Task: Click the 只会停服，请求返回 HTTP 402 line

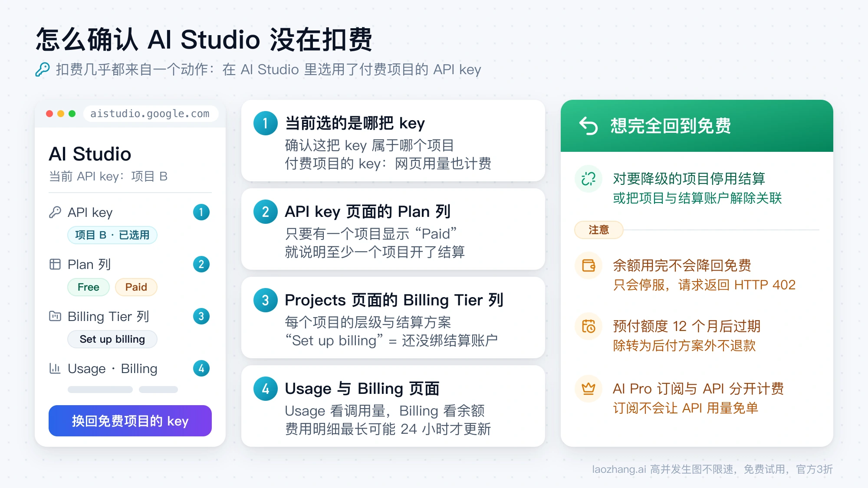Action: point(704,285)
